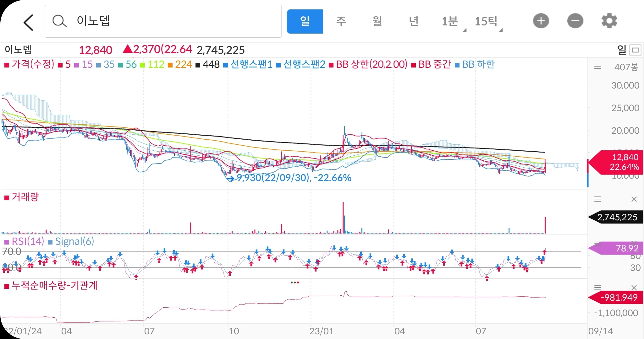
Task: Open volume panel hamburger menu
Action: [597, 199]
